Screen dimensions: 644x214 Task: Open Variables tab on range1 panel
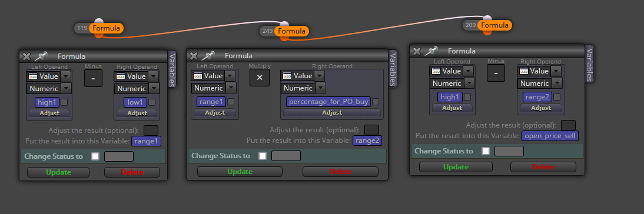[x=172, y=69]
